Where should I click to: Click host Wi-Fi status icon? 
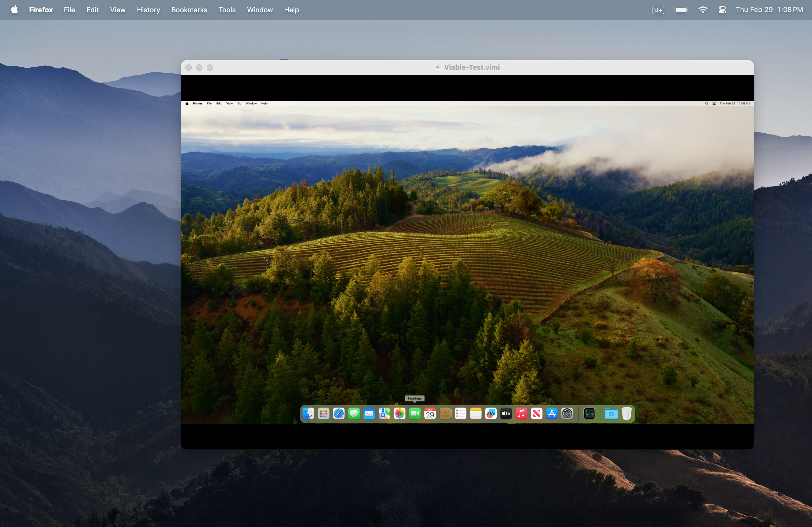(x=703, y=10)
